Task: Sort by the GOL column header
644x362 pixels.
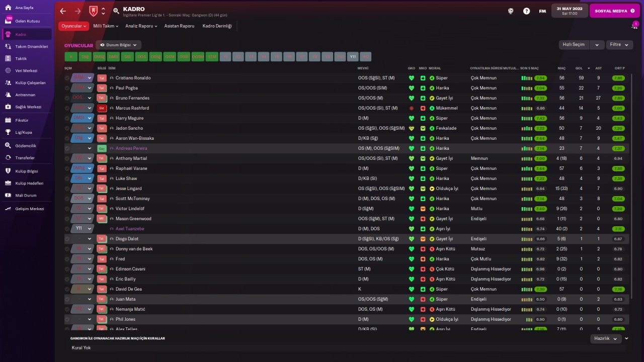Action: click(x=579, y=68)
